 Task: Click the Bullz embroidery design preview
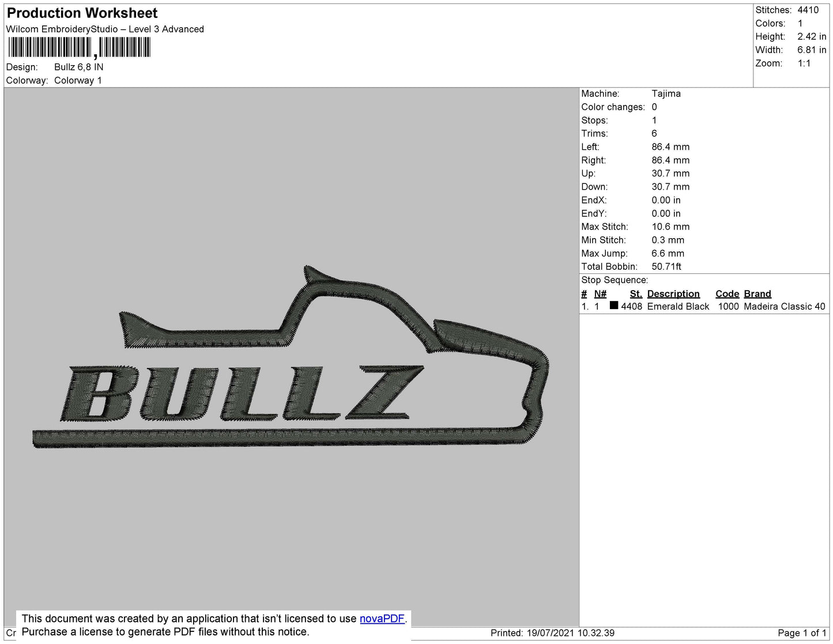click(291, 357)
